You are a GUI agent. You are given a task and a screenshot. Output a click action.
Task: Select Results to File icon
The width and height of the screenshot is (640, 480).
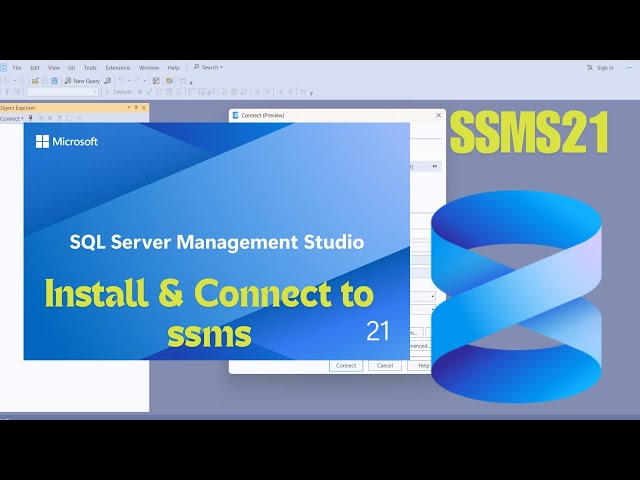point(244,92)
